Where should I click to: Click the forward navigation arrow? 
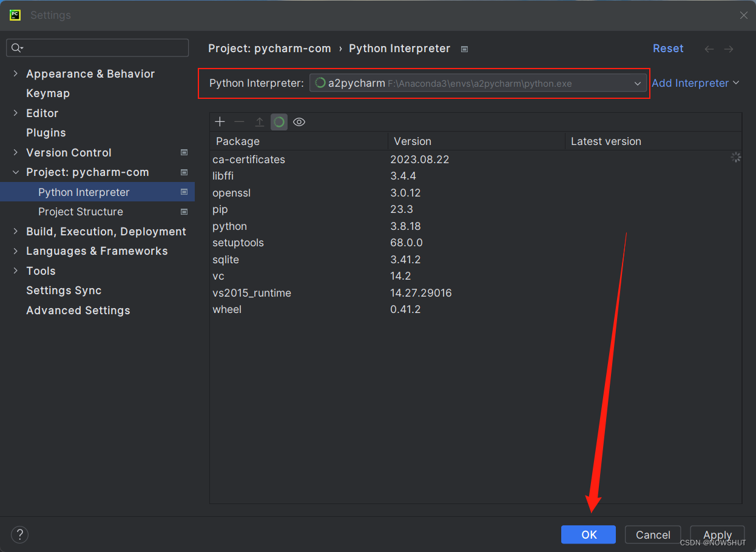[729, 49]
